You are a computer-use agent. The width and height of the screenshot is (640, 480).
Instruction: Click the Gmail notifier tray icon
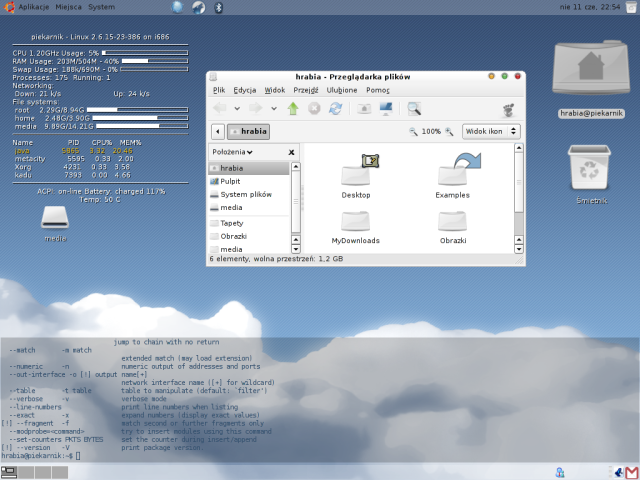pyautogui.click(x=632, y=473)
